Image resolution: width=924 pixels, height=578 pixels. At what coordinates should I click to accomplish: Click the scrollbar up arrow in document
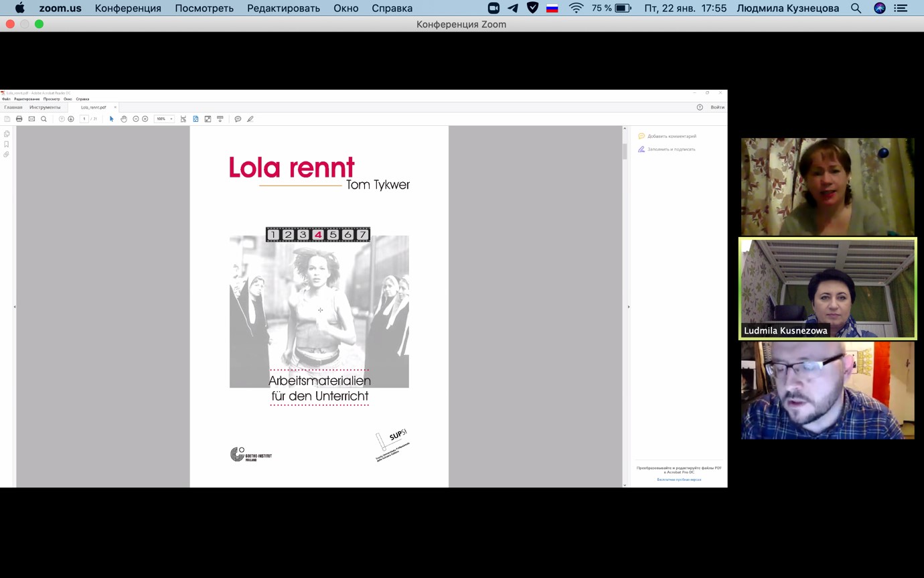pos(625,129)
